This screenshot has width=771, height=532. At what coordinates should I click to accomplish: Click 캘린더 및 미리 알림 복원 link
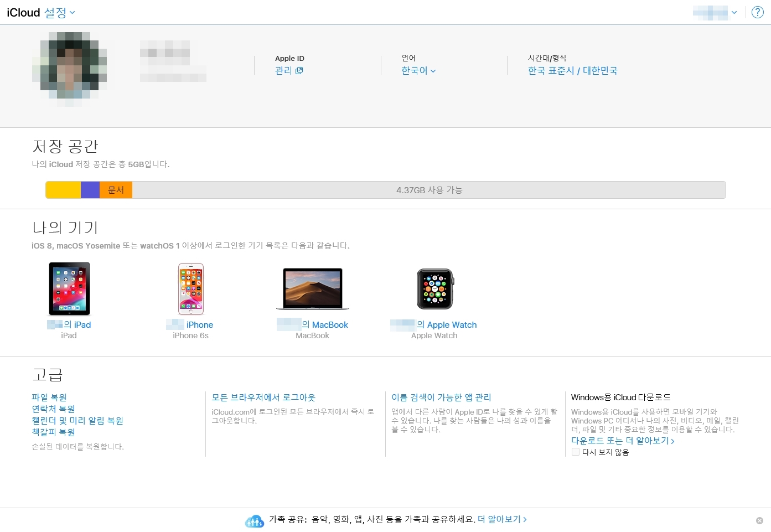(x=77, y=421)
